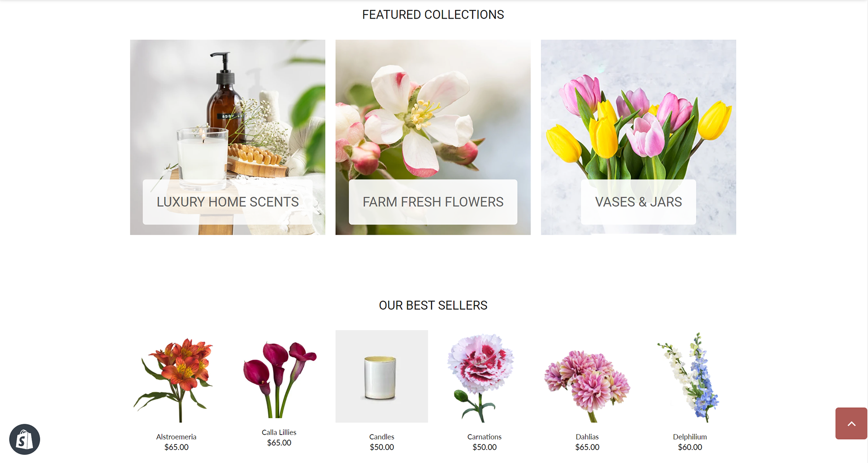Open the Vases & Jars collection
Image resolution: width=868 pixels, height=463 pixels.
click(x=638, y=202)
